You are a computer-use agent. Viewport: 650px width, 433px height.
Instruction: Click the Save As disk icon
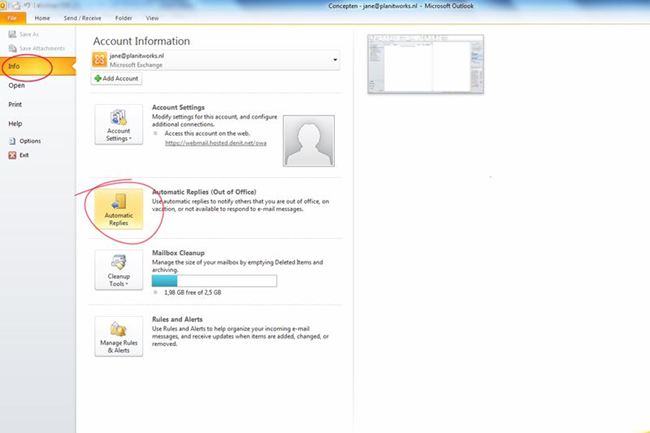[12, 34]
